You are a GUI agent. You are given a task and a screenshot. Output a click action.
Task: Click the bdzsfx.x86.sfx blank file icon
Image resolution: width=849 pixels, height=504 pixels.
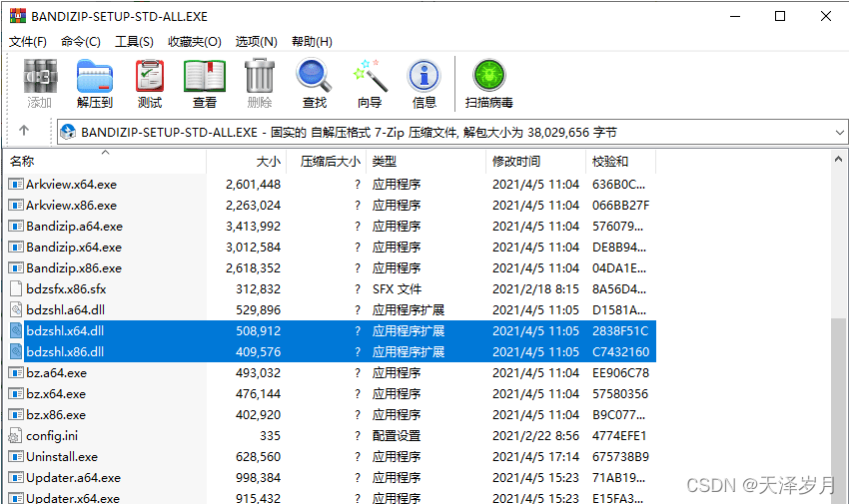[16, 288]
